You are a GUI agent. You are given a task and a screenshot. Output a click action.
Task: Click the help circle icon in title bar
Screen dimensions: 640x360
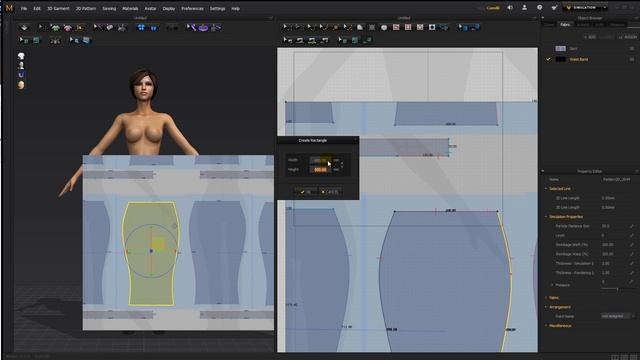(540, 7)
